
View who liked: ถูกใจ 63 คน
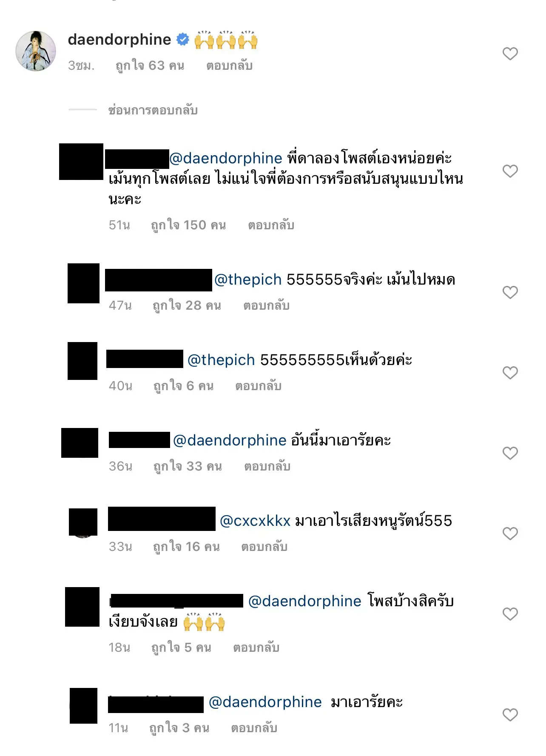(x=150, y=66)
